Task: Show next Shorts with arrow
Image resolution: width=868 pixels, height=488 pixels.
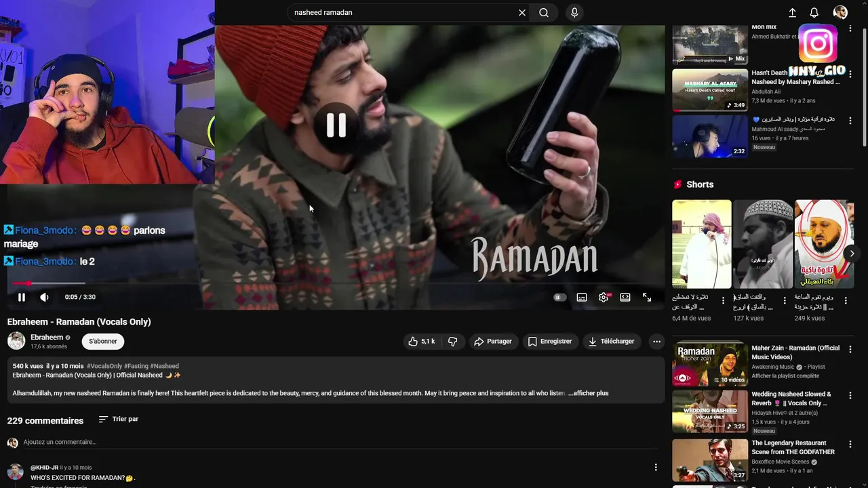Action: pos(852,253)
